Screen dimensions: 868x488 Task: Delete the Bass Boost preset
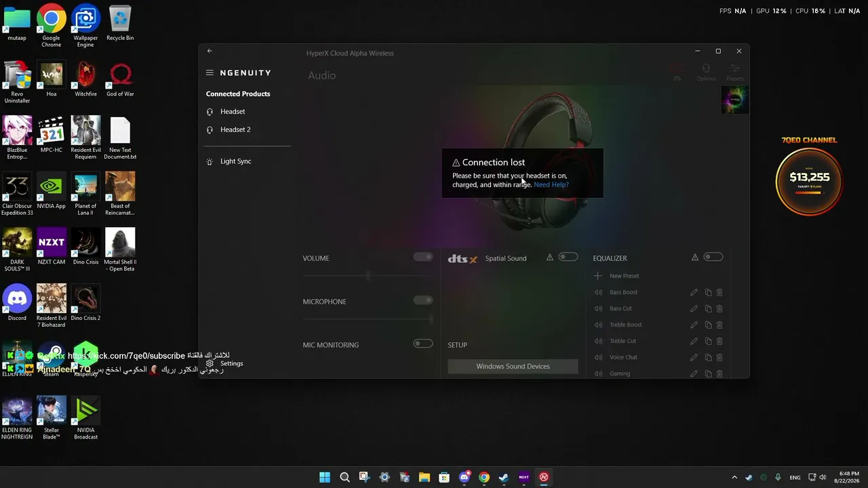click(x=719, y=292)
